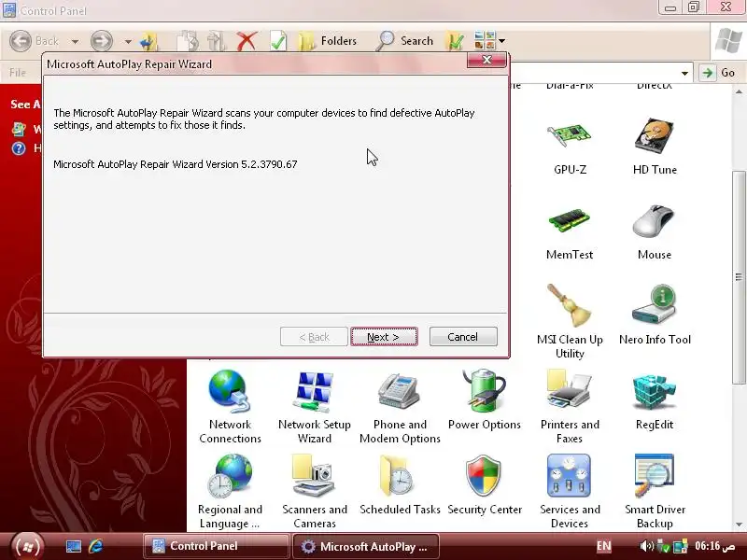Launch RegEdit icon
Viewport: 747px width, 560px height.
[x=655, y=400]
